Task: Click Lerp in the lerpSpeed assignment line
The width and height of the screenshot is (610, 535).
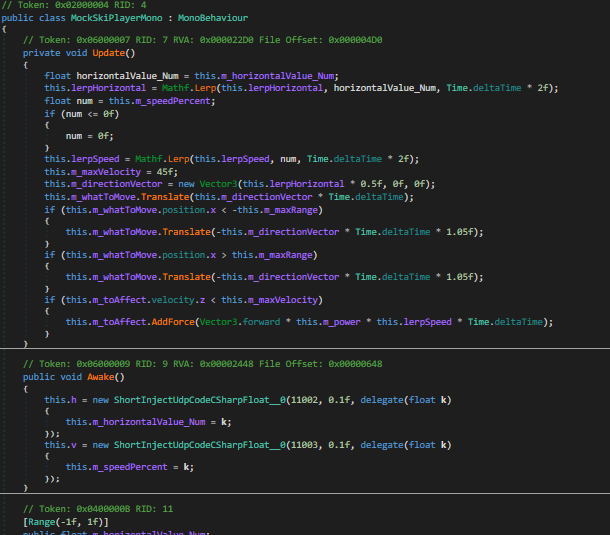Action: 179,159
